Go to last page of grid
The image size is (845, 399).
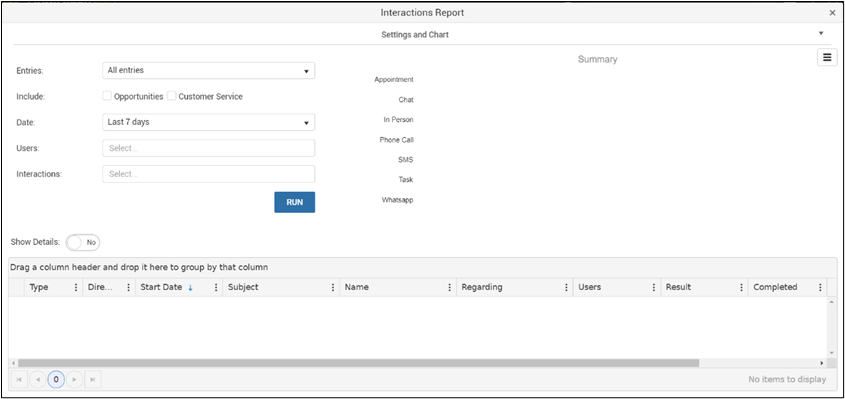pyautogui.click(x=93, y=380)
